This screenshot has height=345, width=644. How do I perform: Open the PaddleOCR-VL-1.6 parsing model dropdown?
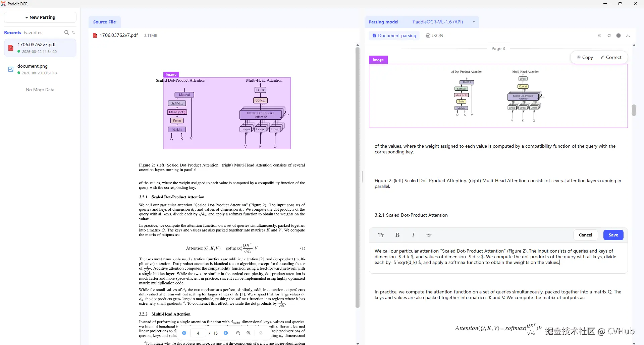[x=444, y=22]
